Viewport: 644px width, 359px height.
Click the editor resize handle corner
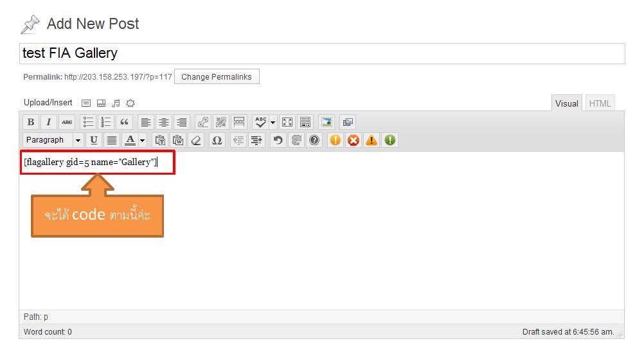tap(621, 335)
